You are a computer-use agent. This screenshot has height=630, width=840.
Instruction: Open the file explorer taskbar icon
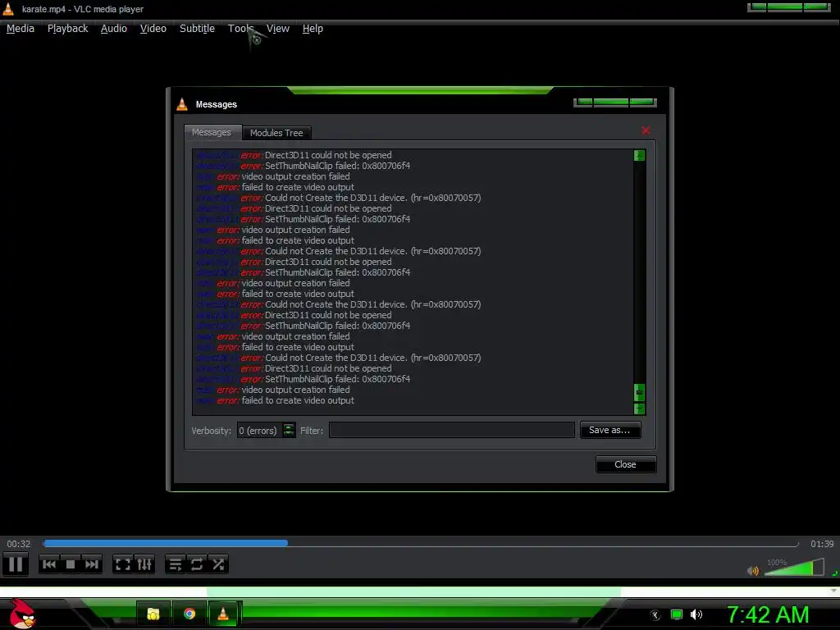pyautogui.click(x=153, y=614)
